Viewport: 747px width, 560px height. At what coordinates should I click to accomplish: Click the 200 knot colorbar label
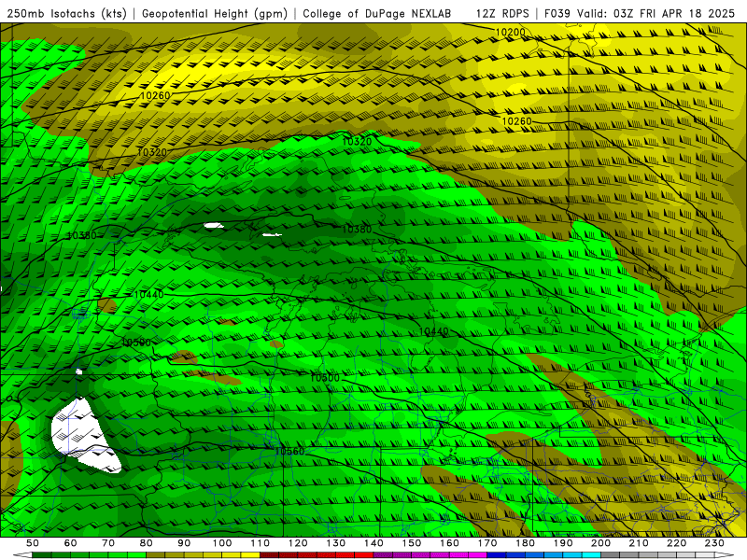pyautogui.click(x=600, y=543)
